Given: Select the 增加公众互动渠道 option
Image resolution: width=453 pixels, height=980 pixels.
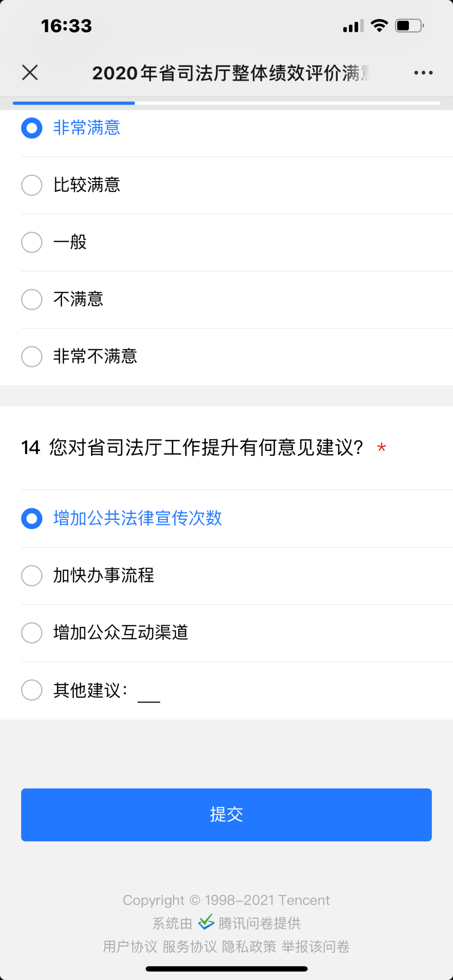Looking at the screenshot, I should pos(32,632).
